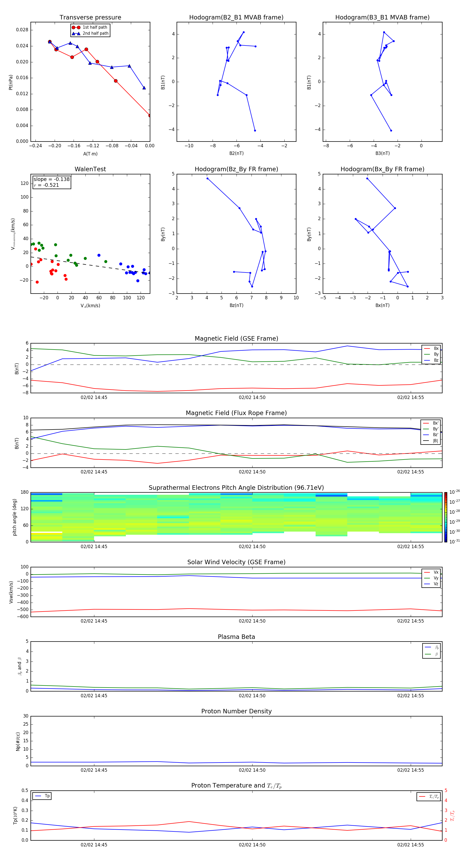Click the "Pt(nPa)" y-axis label
The height and width of the screenshot is (868, 473).
[11, 82]
